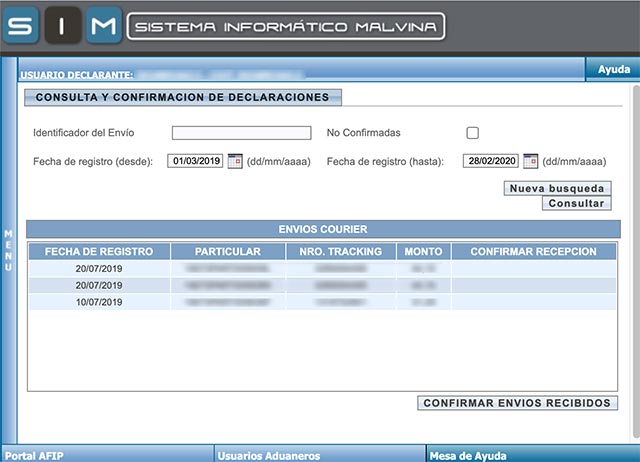Image resolution: width=640 pixels, height=462 pixels.
Task: Open calendar picker for hasta date
Action: (x=531, y=161)
